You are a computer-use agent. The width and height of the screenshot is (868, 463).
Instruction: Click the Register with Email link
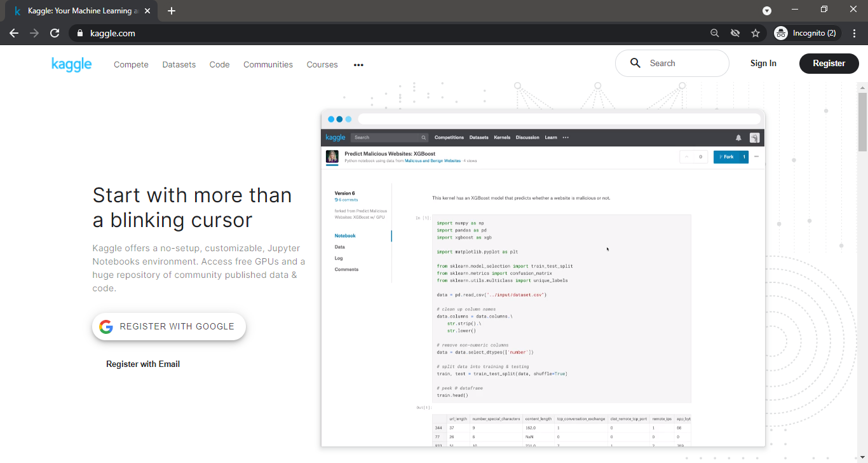tap(143, 364)
